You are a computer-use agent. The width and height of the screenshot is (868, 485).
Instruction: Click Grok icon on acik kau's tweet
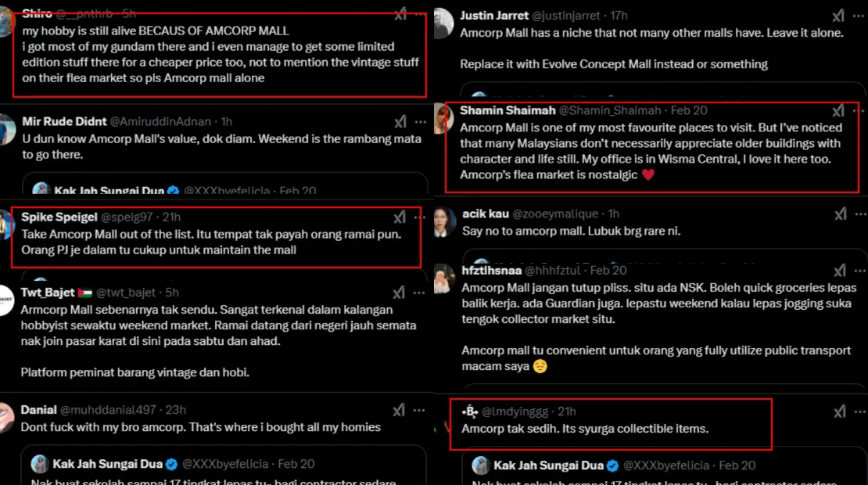841,214
